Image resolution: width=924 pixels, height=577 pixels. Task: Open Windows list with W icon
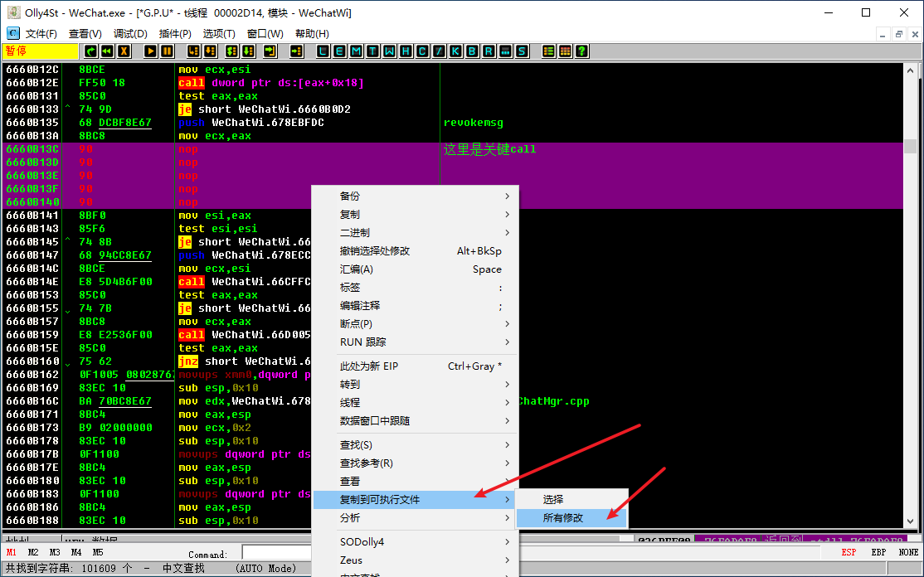tap(389, 51)
